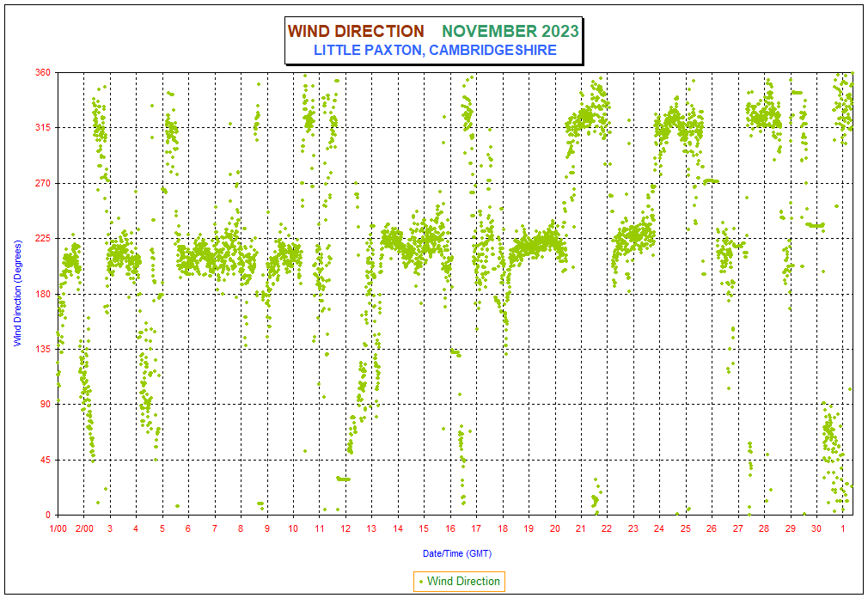Select the "NOVEMBER 2023" title text
This screenshot has width=868, height=598.
tap(510, 31)
